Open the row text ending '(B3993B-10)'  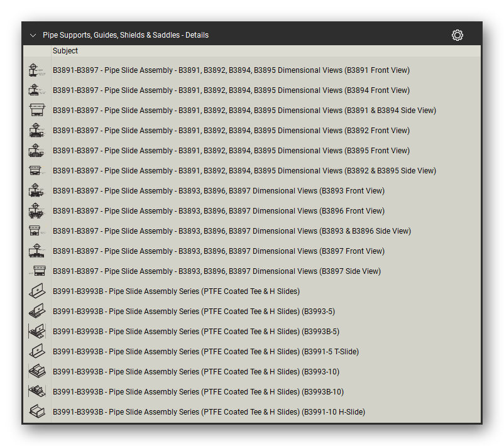(x=199, y=392)
